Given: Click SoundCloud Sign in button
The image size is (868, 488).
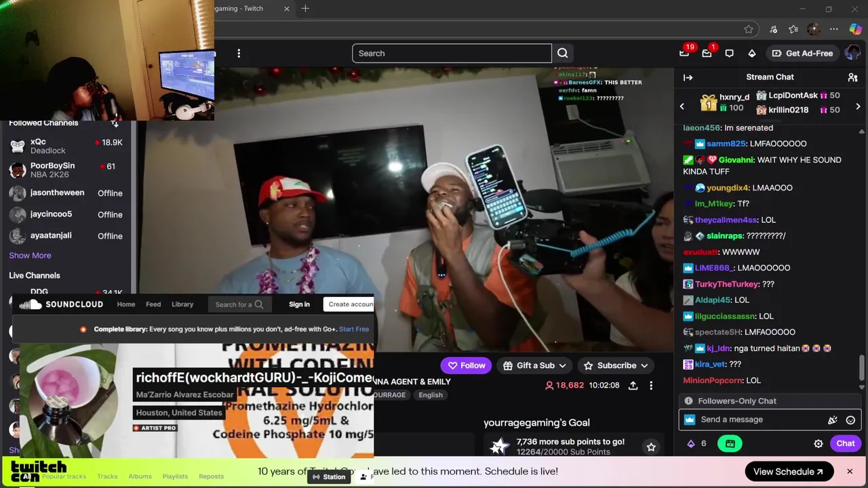Looking at the screenshot, I should click(x=299, y=304).
